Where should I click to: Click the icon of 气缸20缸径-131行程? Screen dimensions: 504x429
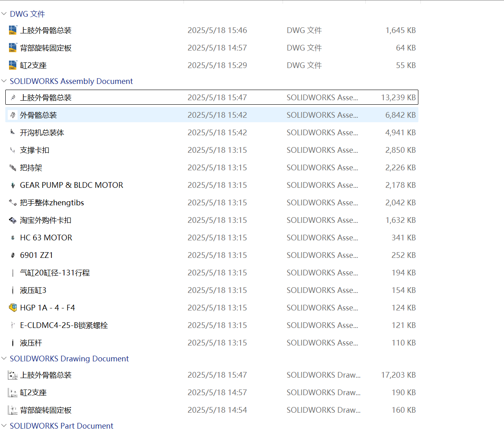[x=13, y=273]
